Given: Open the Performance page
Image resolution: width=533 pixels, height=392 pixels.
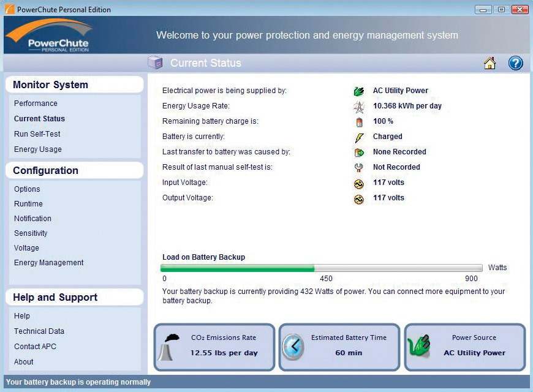Looking at the screenshot, I should click(36, 104).
